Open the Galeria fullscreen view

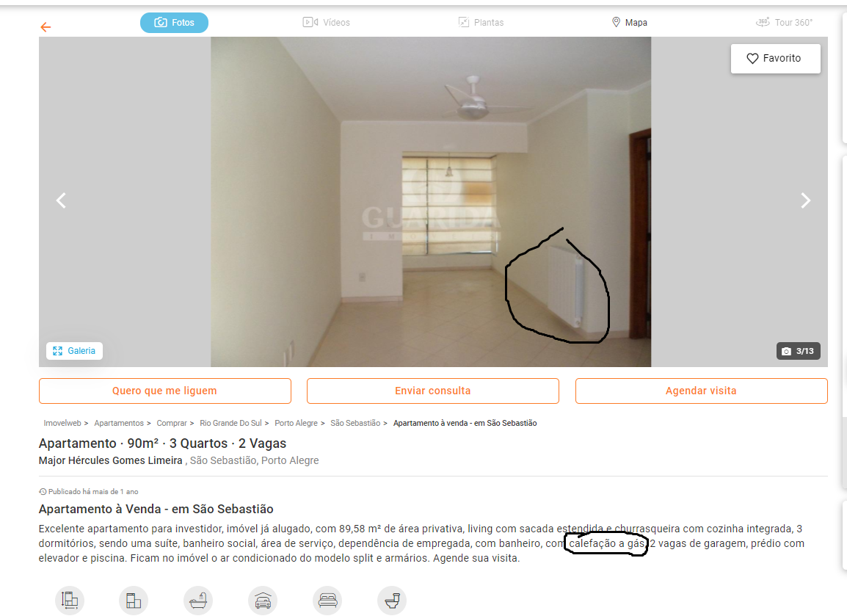74,351
